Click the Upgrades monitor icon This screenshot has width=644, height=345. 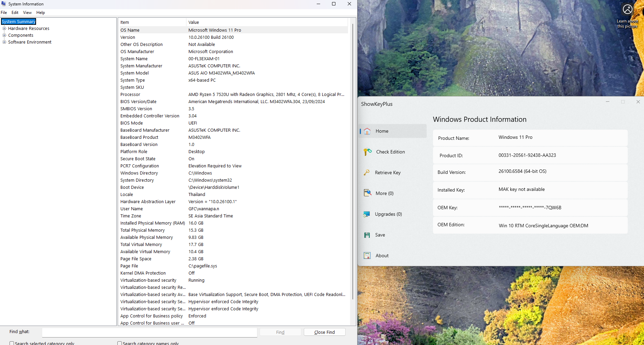pyautogui.click(x=367, y=214)
